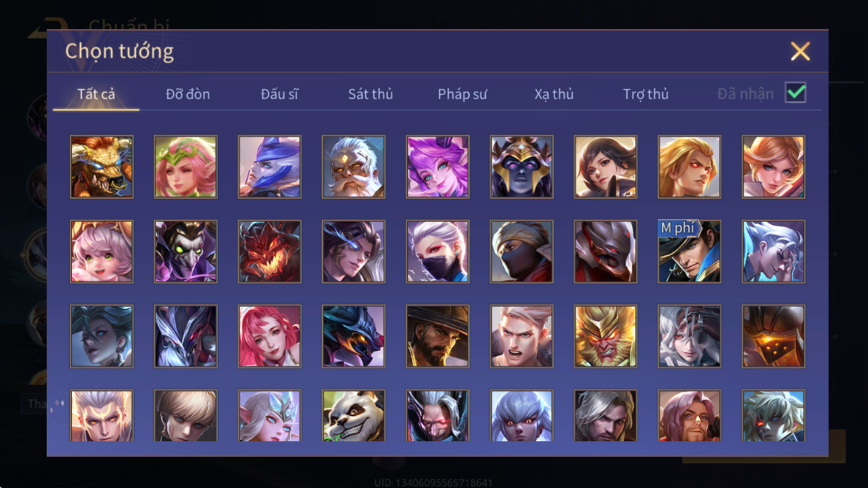Switch to the 'Đỡ đòn' tab

click(x=188, y=94)
